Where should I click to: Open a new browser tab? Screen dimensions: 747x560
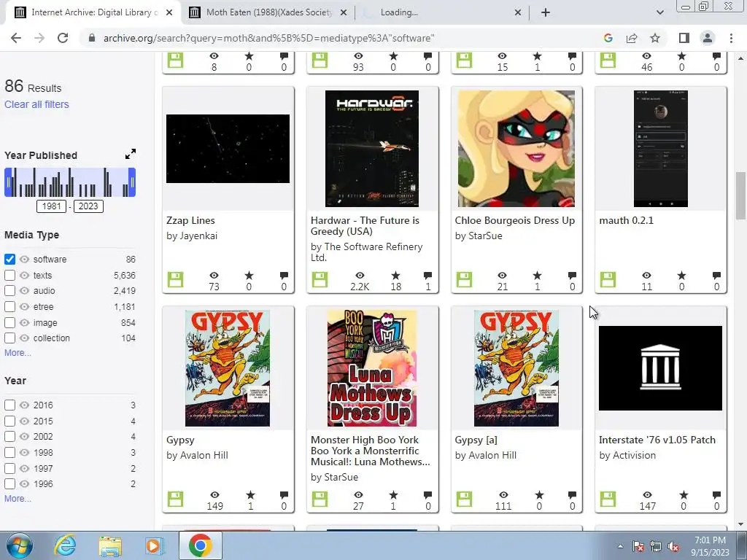click(546, 12)
